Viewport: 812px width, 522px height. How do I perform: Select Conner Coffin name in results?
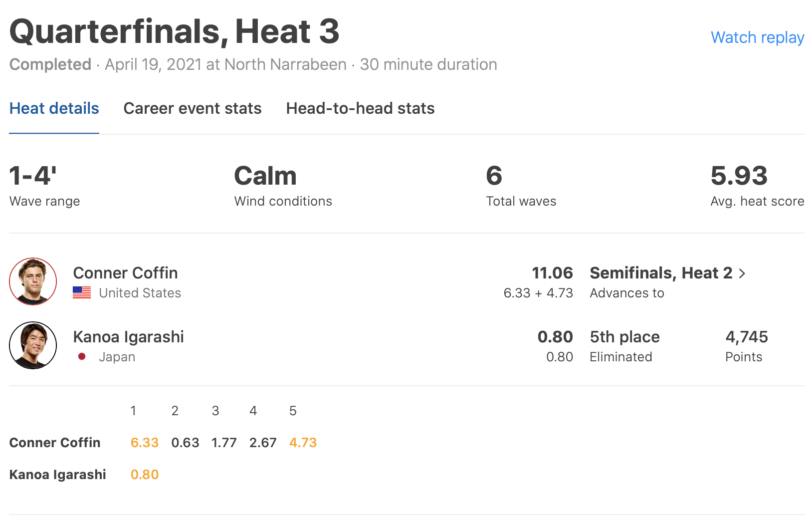(x=125, y=273)
